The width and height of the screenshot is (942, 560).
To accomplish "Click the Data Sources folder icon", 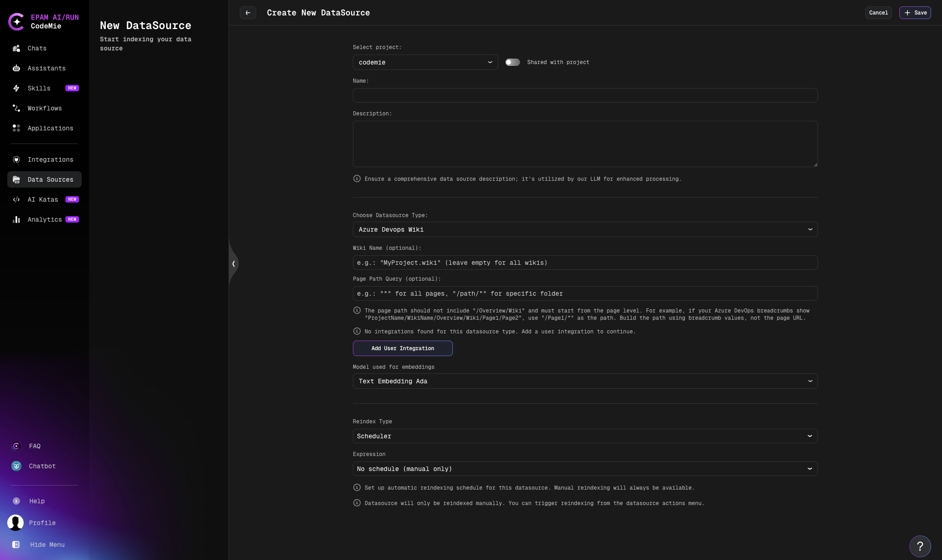I will tap(16, 179).
